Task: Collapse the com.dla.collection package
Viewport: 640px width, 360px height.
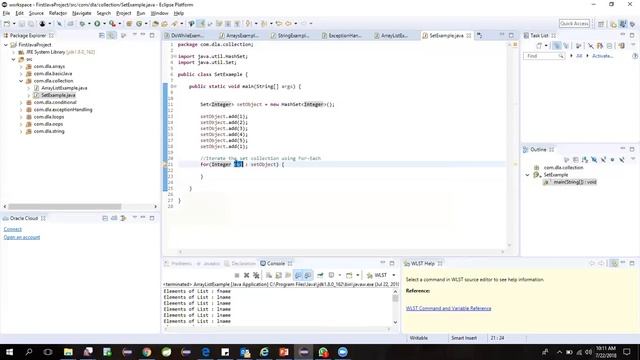Action: pyautogui.click(x=21, y=81)
